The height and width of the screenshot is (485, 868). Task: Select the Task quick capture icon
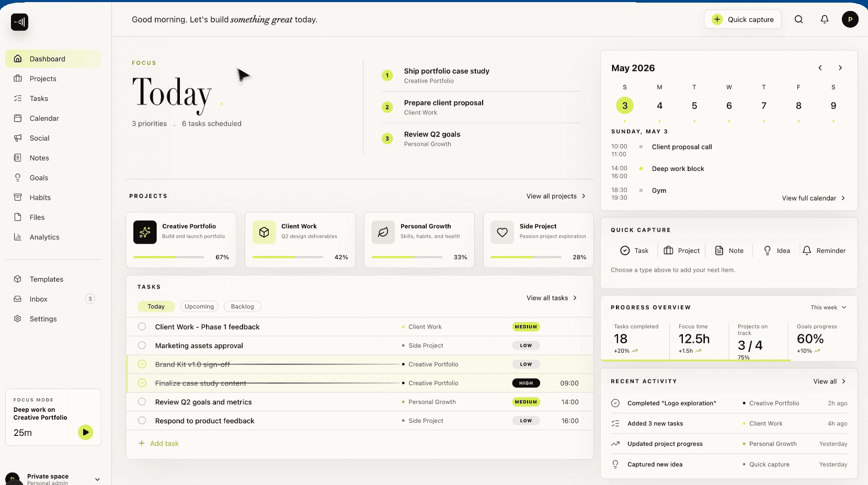pos(625,250)
